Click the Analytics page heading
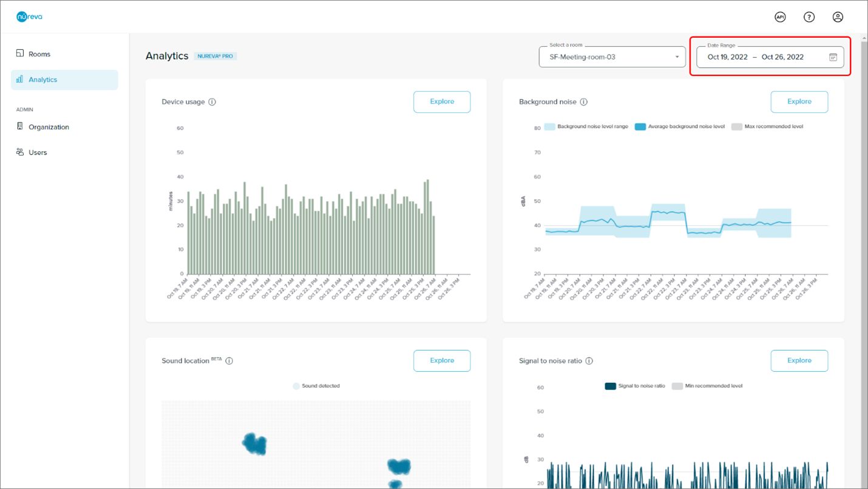This screenshot has height=489, width=868. (x=167, y=56)
